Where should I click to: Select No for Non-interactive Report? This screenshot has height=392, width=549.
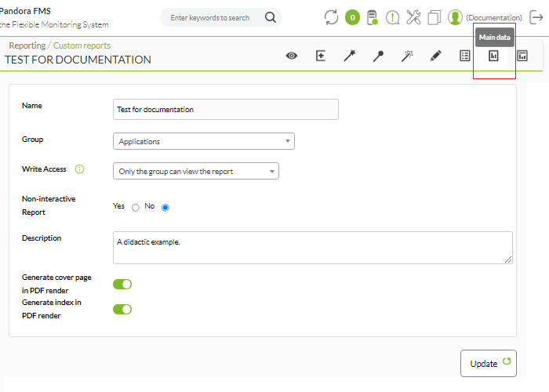coord(165,208)
